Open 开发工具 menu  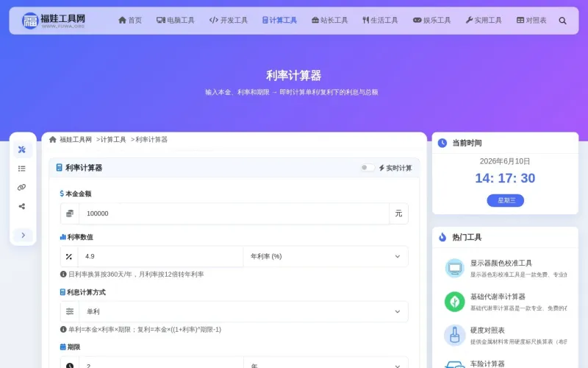pyautogui.click(x=229, y=21)
